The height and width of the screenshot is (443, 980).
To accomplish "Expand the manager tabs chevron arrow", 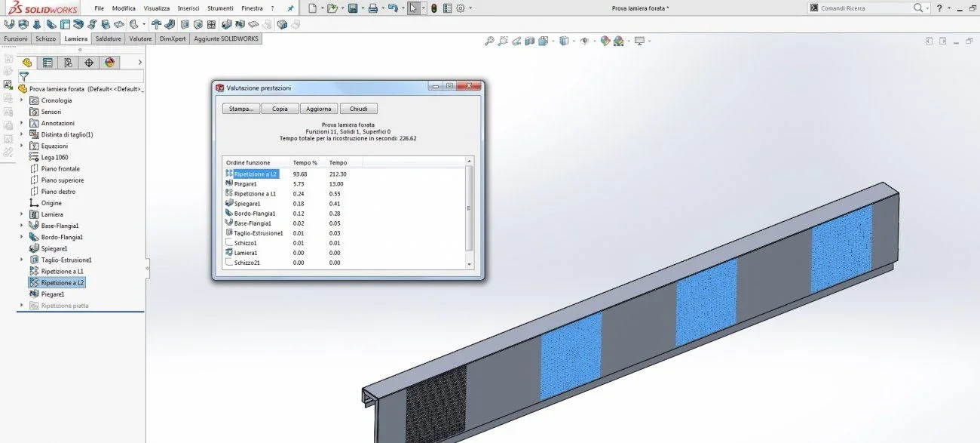I will [139, 63].
